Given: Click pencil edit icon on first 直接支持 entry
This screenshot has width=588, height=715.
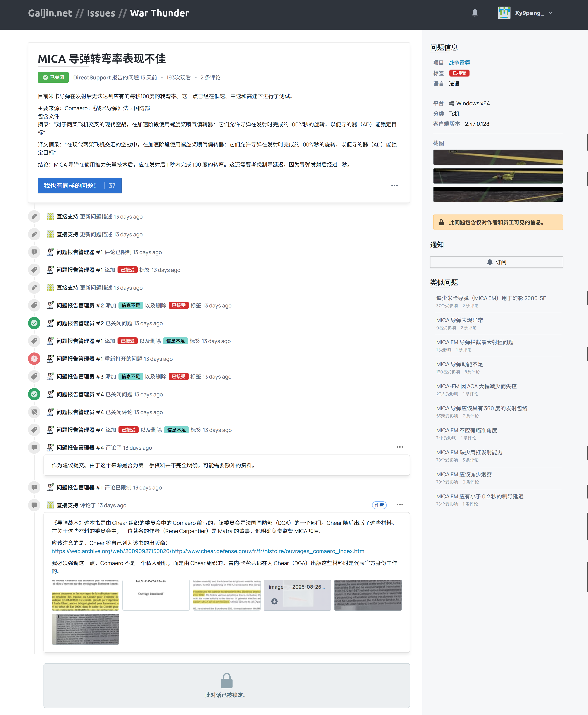Looking at the screenshot, I should pyautogui.click(x=34, y=216).
